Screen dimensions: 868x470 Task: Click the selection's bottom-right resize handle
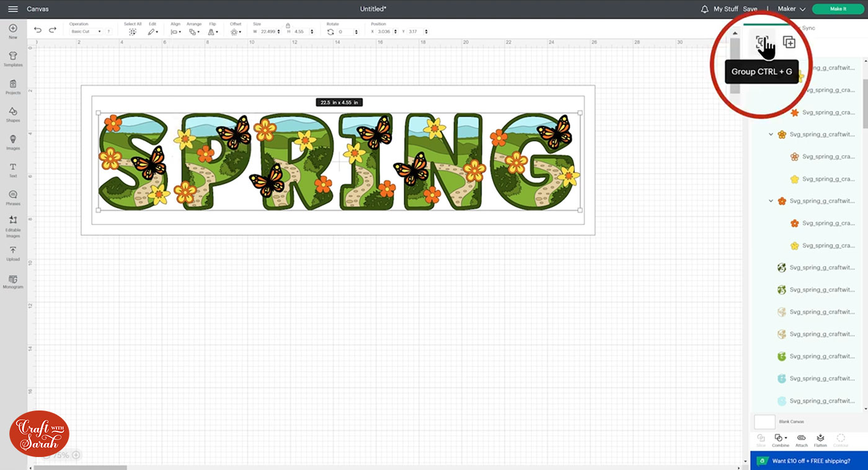click(x=580, y=210)
